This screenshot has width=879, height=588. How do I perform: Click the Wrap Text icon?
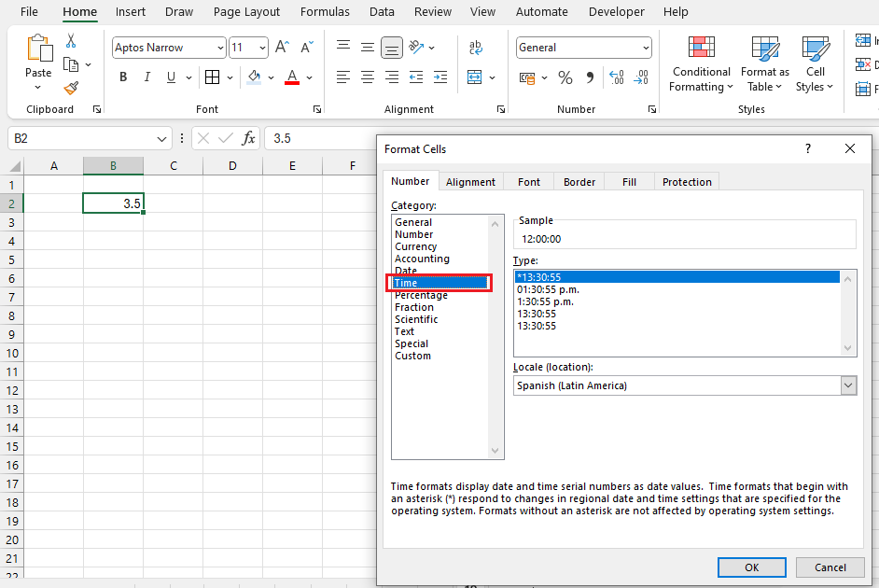pyautogui.click(x=476, y=48)
